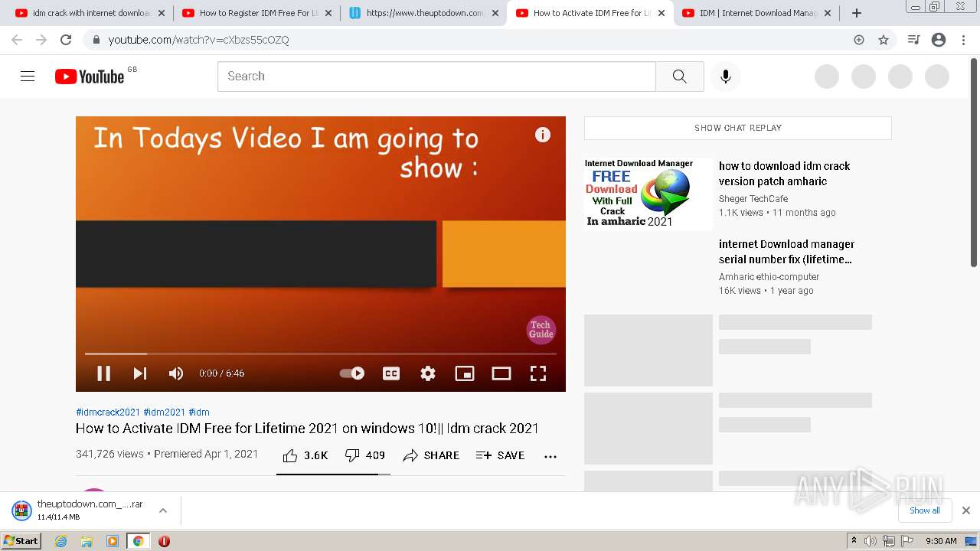Enter full screen mode
980x551 pixels.
pos(538,373)
